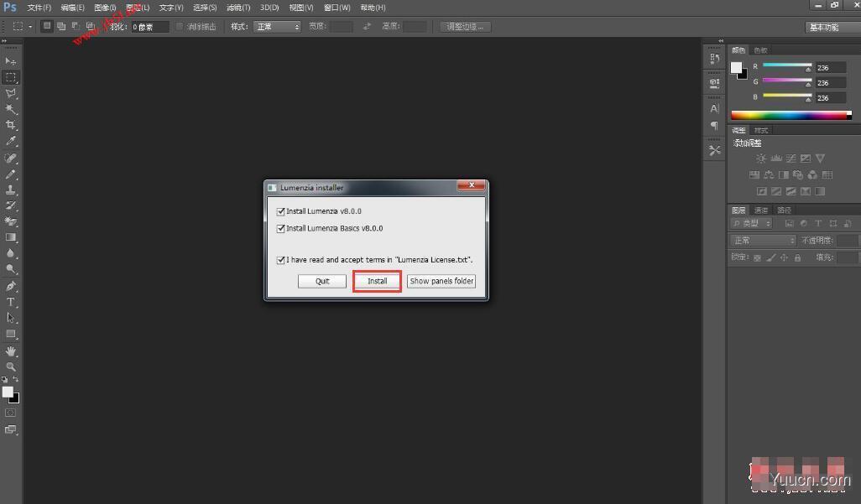Switch to the 色板 swatches tab
This screenshot has height=504, width=861.
[x=760, y=50]
